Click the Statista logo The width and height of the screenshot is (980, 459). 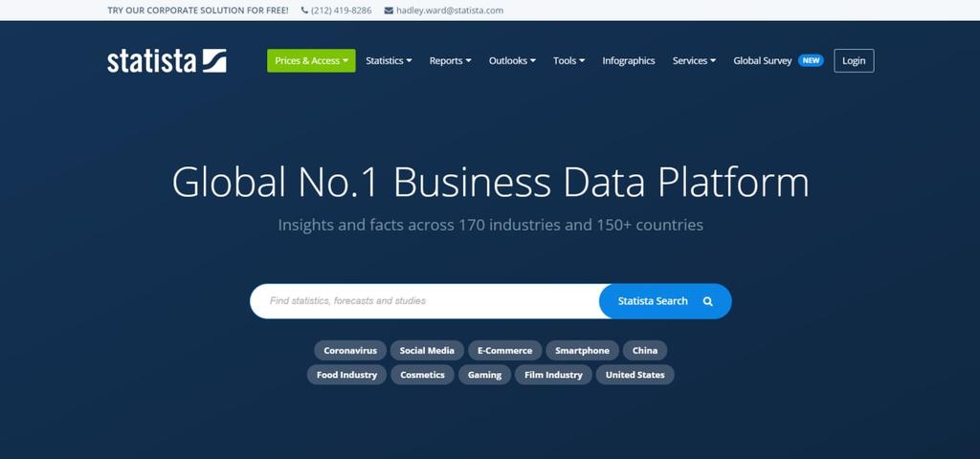[167, 60]
